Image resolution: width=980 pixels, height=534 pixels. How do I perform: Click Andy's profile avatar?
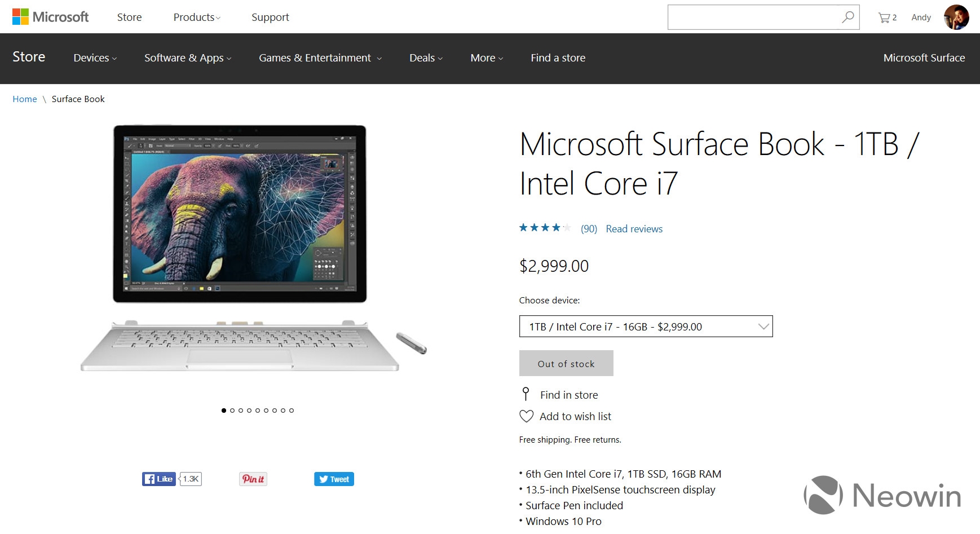pyautogui.click(x=956, y=17)
